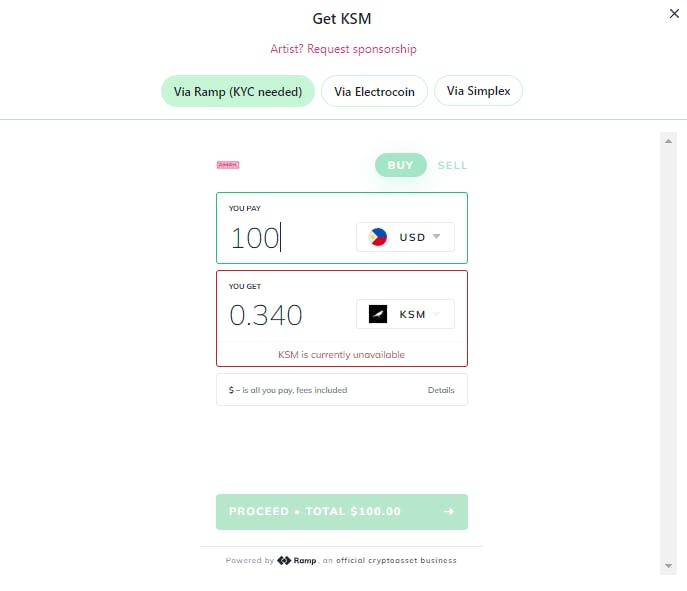Switch to Via Electrocoin tab
This screenshot has height=591, width=687.
[x=374, y=91]
